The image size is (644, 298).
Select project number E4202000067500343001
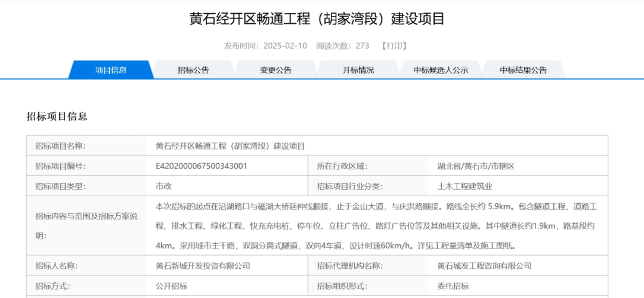pos(201,166)
